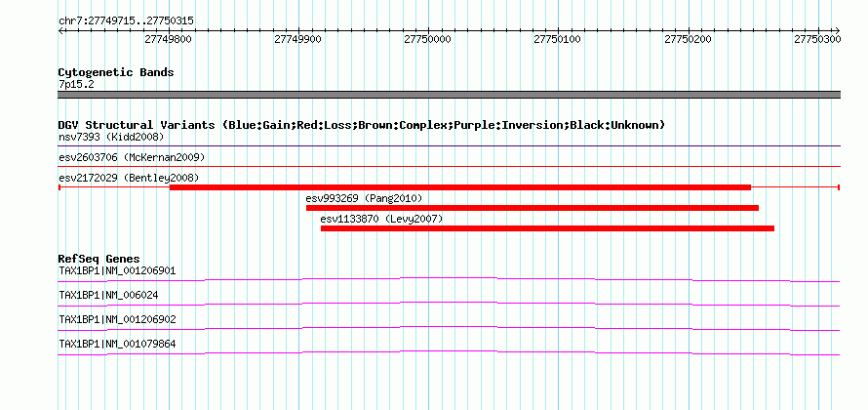Click the magenta NM_001206902 transcript line
The width and height of the screenshot is (868, 410).
[449, 329]
